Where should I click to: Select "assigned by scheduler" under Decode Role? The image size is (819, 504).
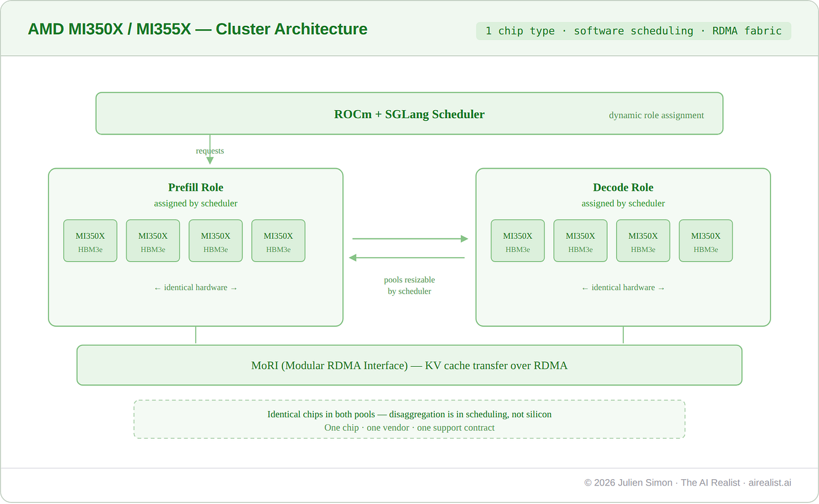click(x=623, y=204)
